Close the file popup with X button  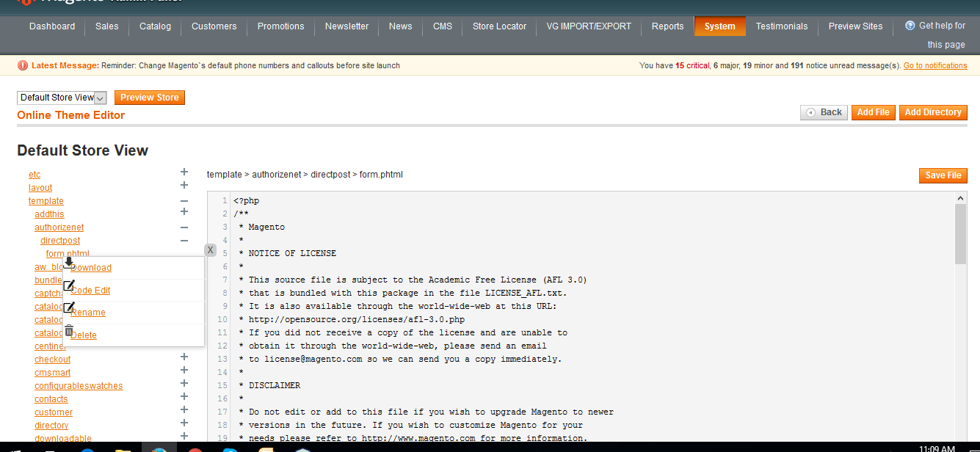(210, 250)
